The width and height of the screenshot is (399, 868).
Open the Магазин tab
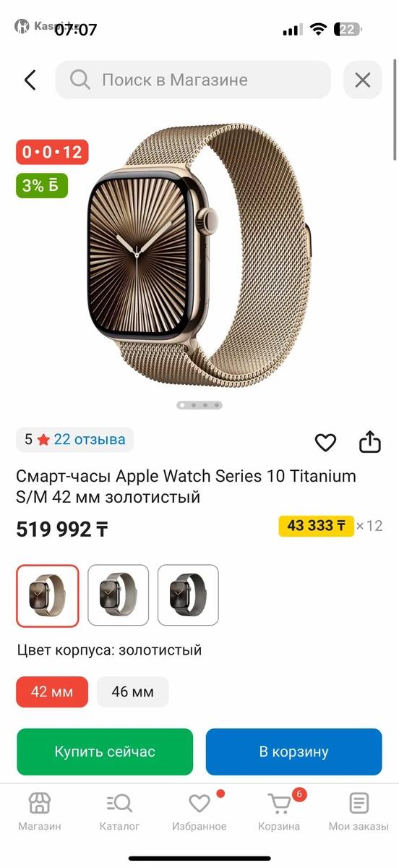point(40,811)
